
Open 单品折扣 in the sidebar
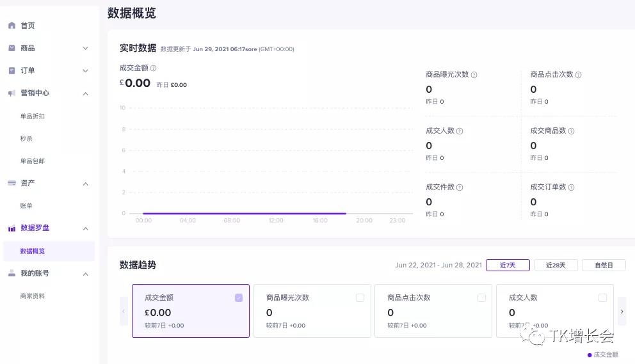[33, 116]
